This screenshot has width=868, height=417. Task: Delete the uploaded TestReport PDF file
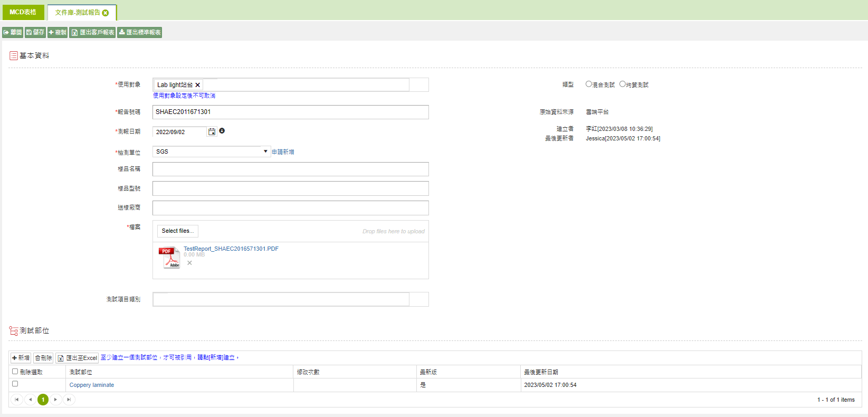[x=189, y=263]
